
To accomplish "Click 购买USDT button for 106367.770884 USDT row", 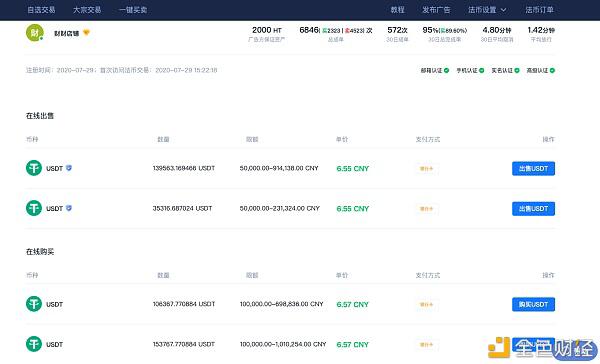I will (x=533, y=304).
